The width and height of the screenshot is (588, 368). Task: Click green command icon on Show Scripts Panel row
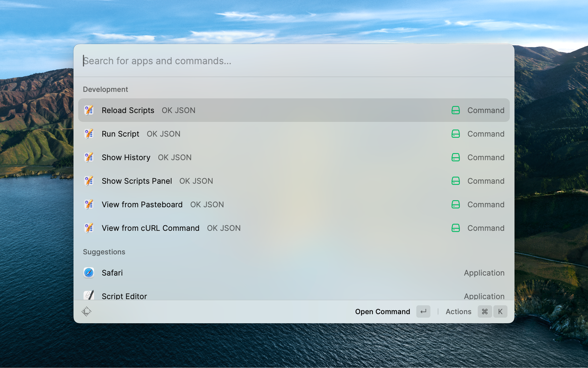coord(455,181)
